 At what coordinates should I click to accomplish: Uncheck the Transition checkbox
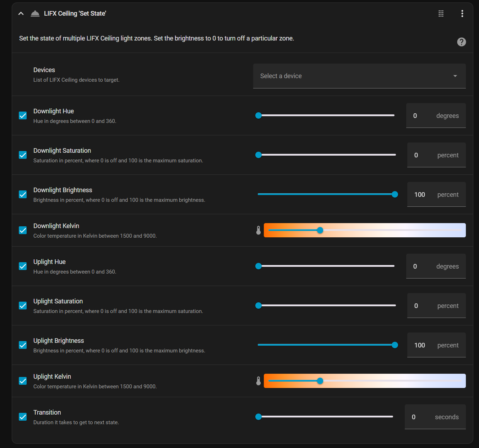point(23,417)
